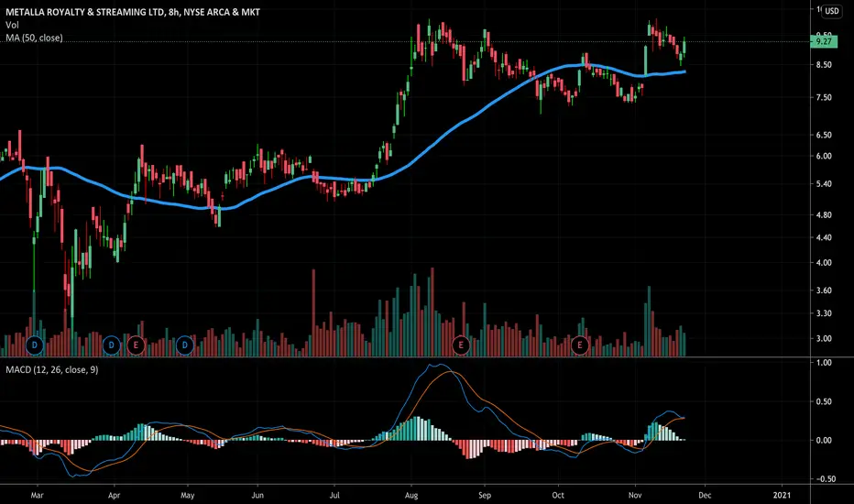
Task: Click the Aug date on time axis
Action: pyautogui.click(x=411, y=495)
